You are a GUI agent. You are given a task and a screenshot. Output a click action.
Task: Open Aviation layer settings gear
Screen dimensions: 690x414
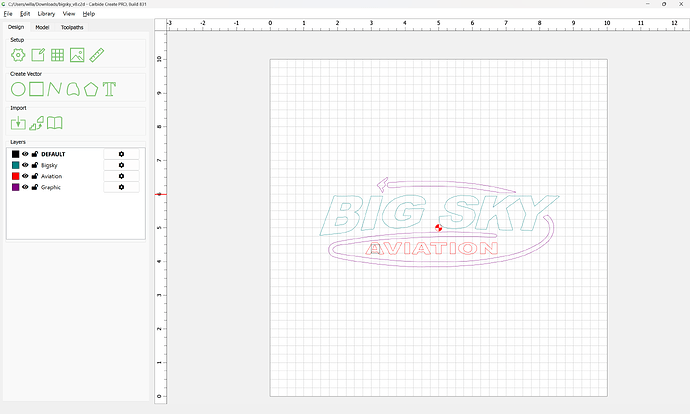point(121,176)
